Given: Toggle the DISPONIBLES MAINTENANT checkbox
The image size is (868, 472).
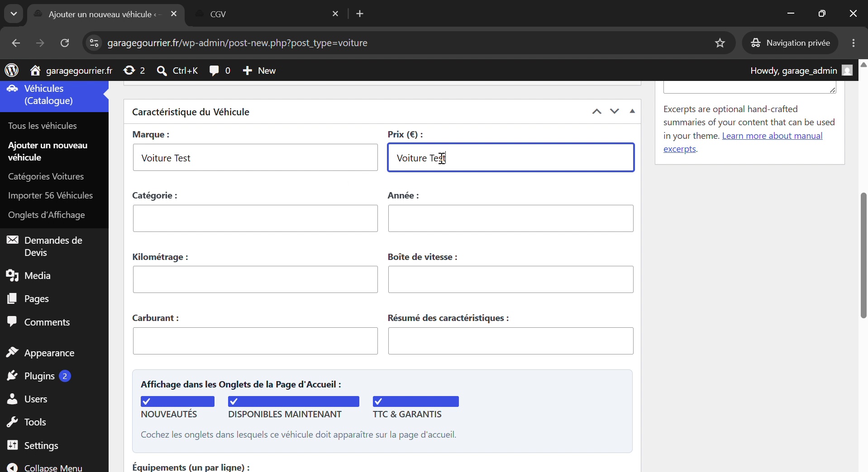Looking at the screenshot, I should pyautogui.click(x=294, y=401).
